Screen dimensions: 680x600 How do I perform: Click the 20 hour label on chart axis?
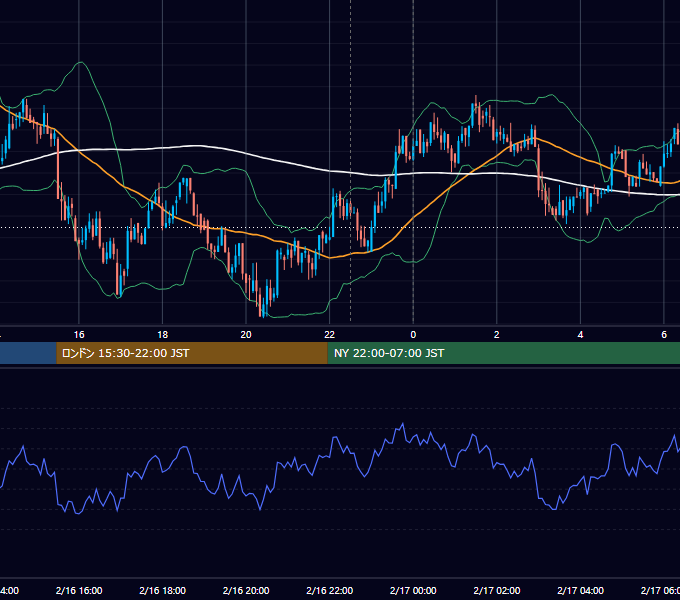246,335
